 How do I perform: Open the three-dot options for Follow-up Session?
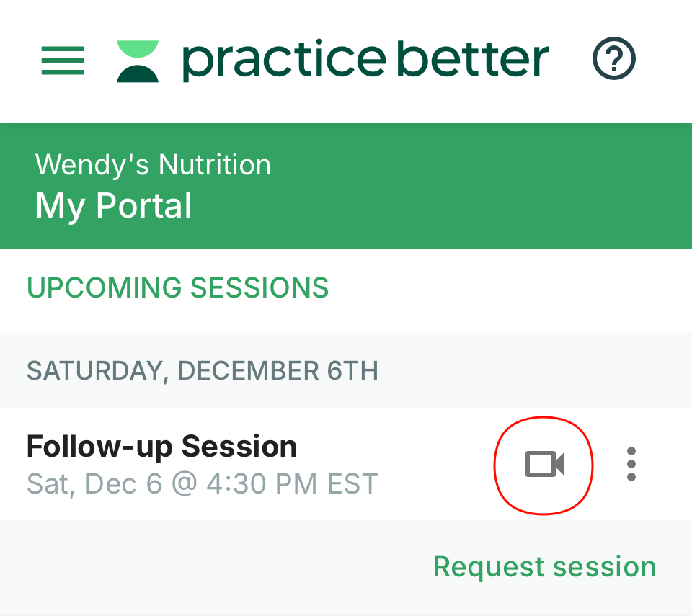[x=631, y=465]
